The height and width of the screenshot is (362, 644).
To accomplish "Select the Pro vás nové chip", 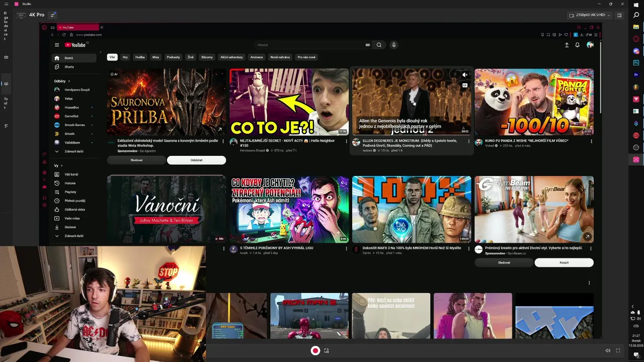I will [306, 57].
